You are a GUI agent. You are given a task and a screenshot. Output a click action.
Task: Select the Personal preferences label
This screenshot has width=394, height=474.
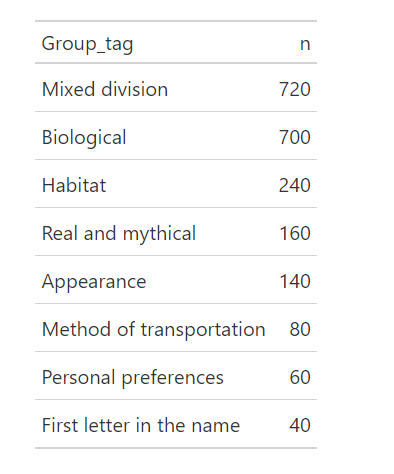[133, 378]
